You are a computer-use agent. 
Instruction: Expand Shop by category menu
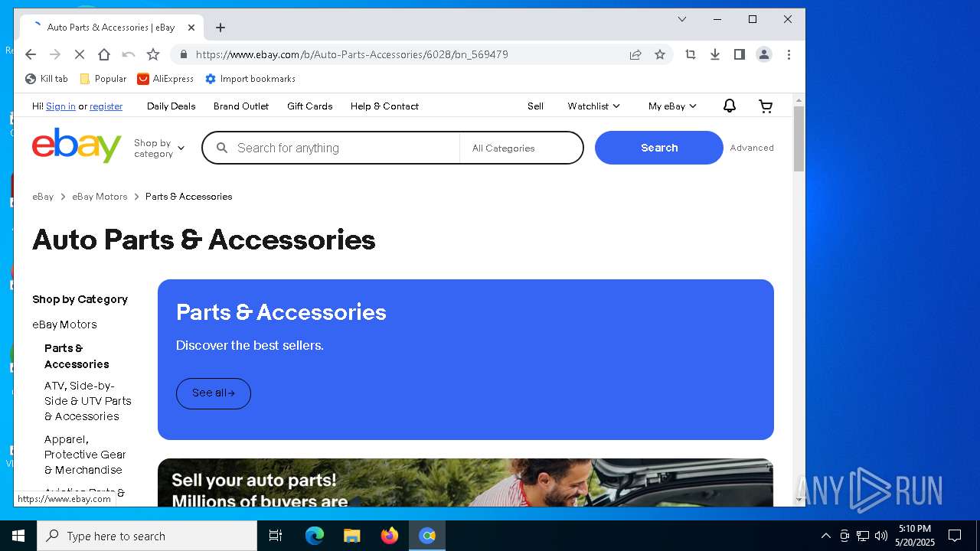(x=159, y=148)
